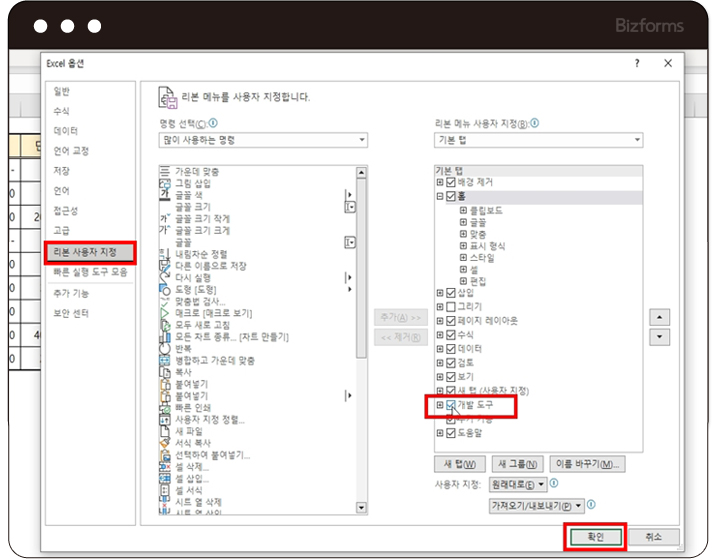Select the 도형 [도형] command icon
Screen dimensions: 715x560
point(165,290)
